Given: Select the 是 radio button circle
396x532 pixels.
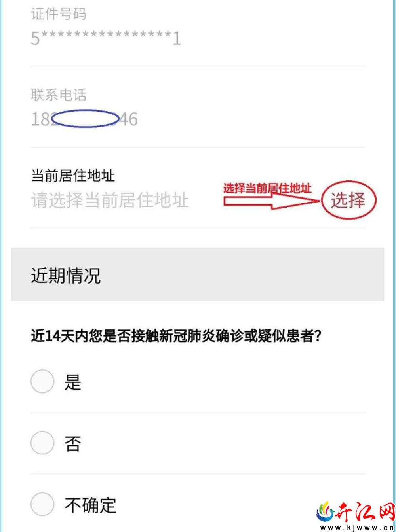Looking at the screenshot, I should (42, 382).
